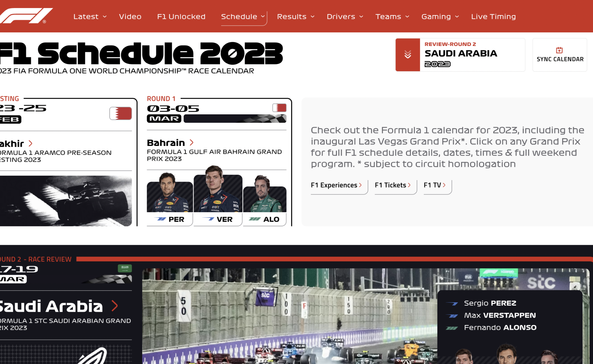The width and height of the screenshot is (593, 364).
Task: Click chevron on F1 Tickets button
Action: point(409,185)
